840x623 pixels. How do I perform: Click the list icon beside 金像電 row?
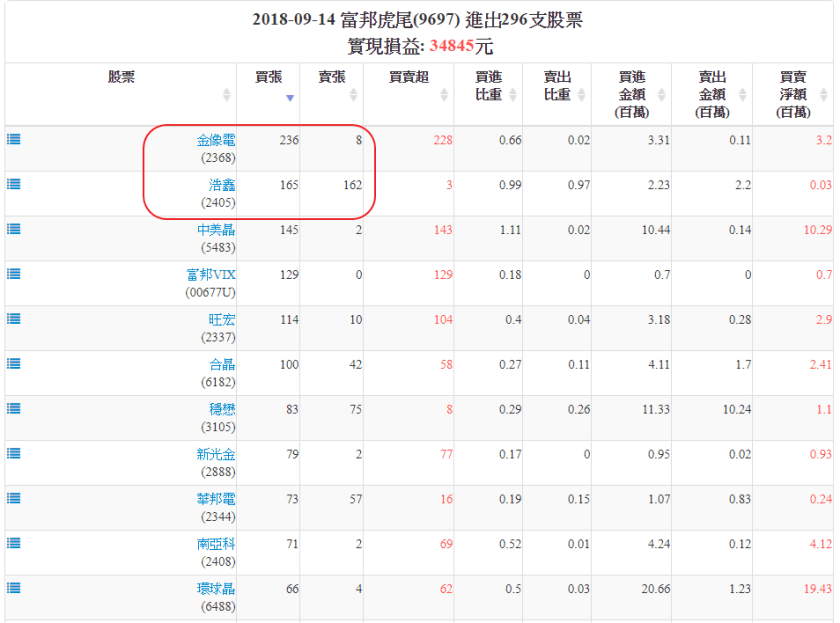click(x=14, y=139)
